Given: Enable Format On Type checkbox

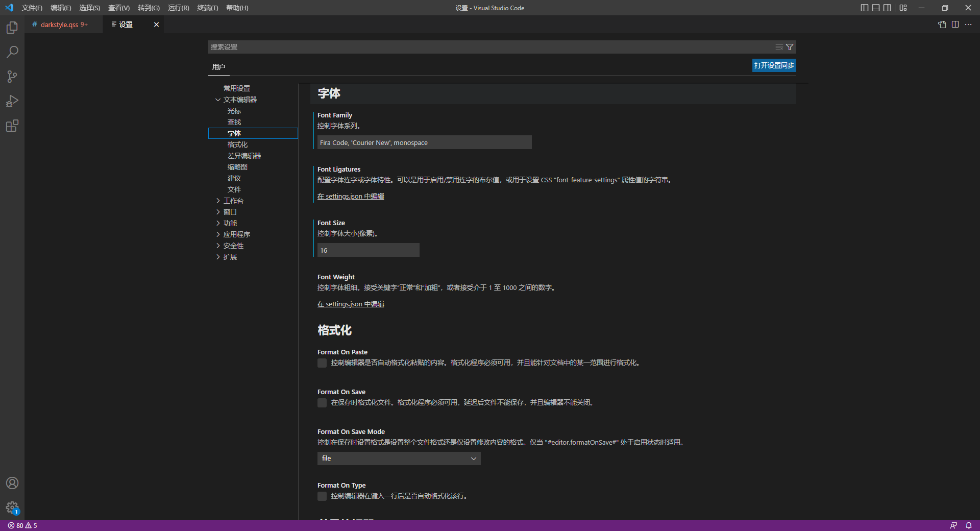Looking at the screenshot, I should (x=322, y=496).
